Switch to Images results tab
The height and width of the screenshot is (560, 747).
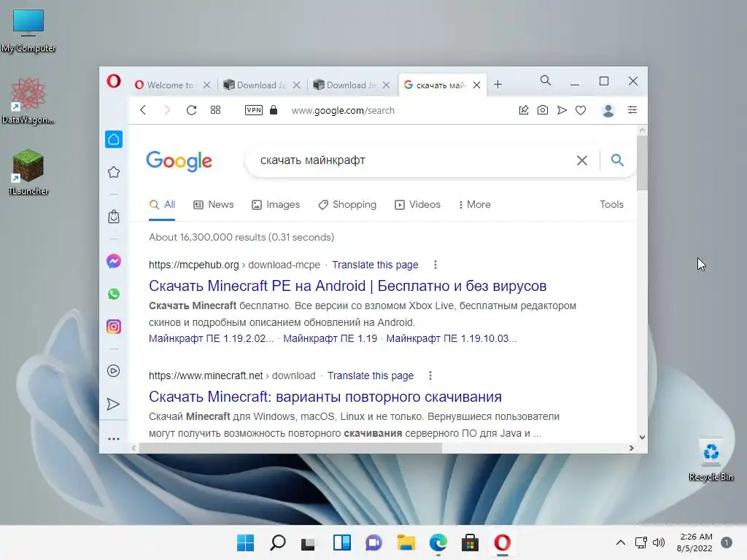[x=275, y=205]
